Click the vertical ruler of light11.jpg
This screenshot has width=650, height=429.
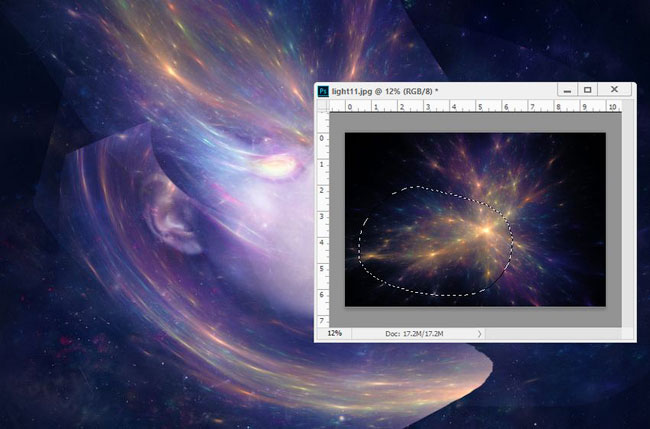[323, 219]
